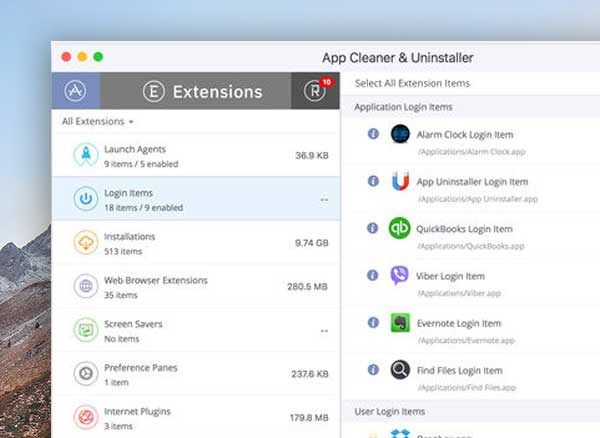Select the Web Browser Extensions label
The image size is (600, 438).
[x=156, y=280]
